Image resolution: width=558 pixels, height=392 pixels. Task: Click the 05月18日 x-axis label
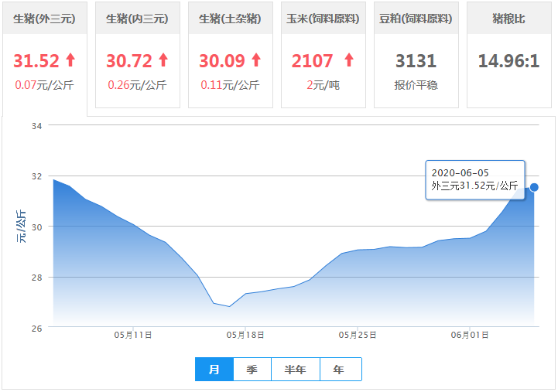[x=245, y=335]
